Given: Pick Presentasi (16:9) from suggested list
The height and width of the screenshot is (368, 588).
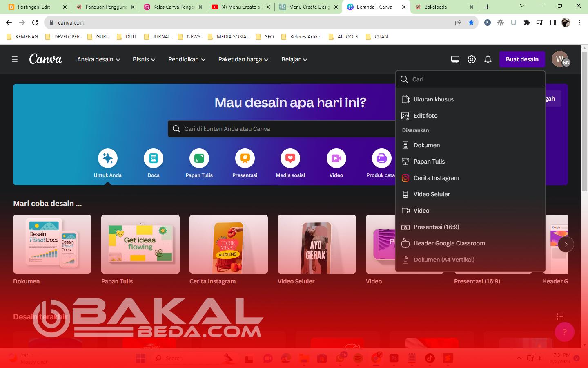Looking at the screenshot, I should pos(470,227).
